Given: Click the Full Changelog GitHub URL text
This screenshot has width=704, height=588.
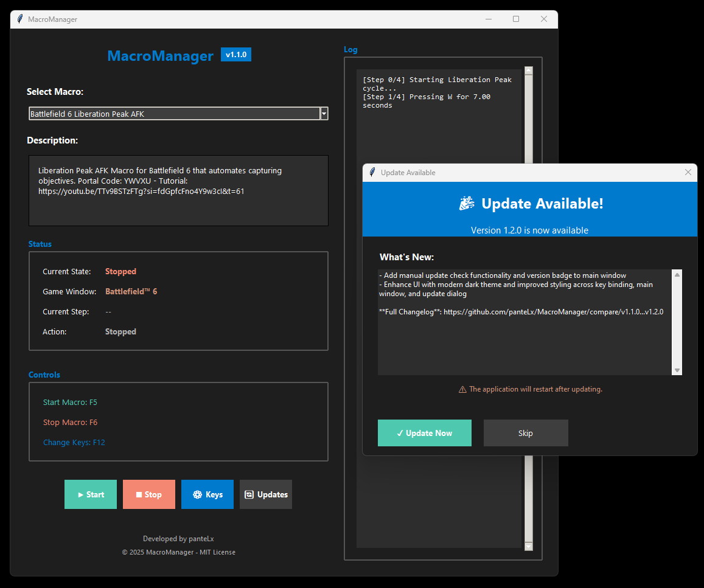Looking at the screenshot, I should pos(553,312).
